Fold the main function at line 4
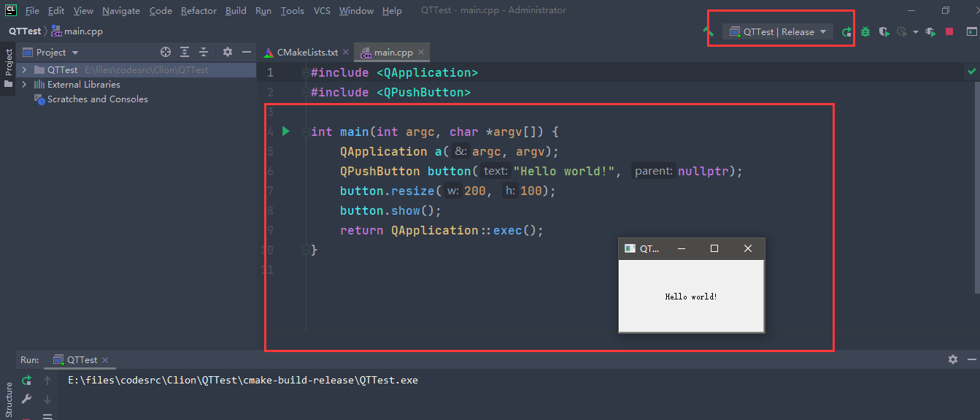Screen dimensions: 980x420 click(306, 131)
